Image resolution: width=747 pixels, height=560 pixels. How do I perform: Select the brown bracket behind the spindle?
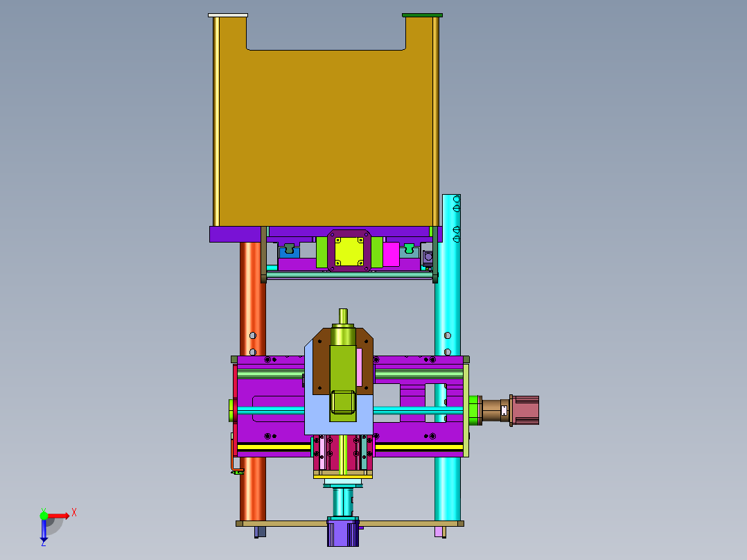pyautogui.click(x=321, y=367)
